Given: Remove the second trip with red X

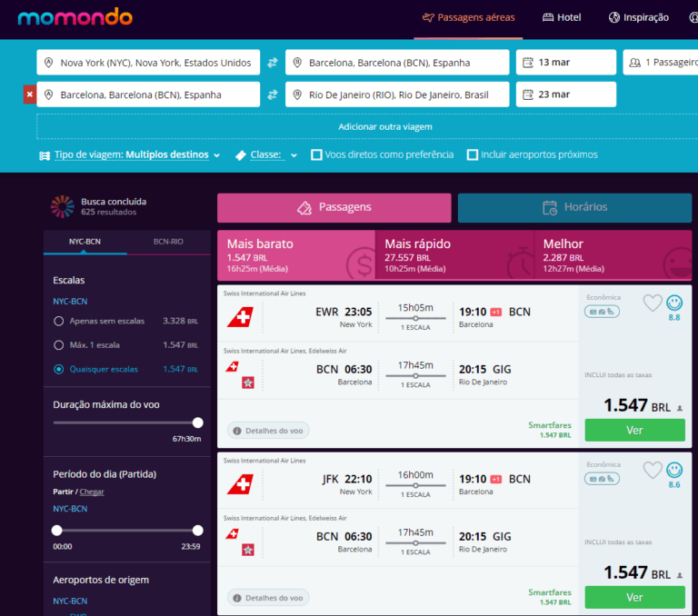Looking at the screenshot, I should 29,94.
